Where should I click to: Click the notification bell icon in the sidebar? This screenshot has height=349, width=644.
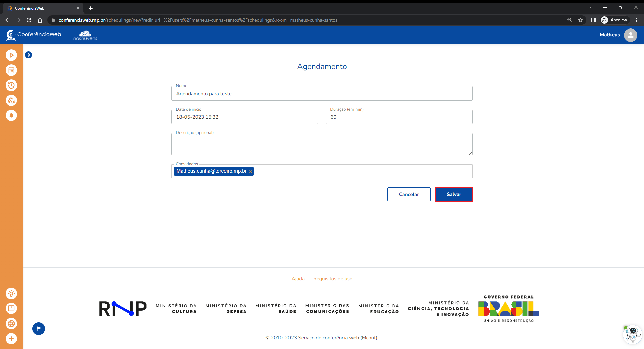coord(11,115)
